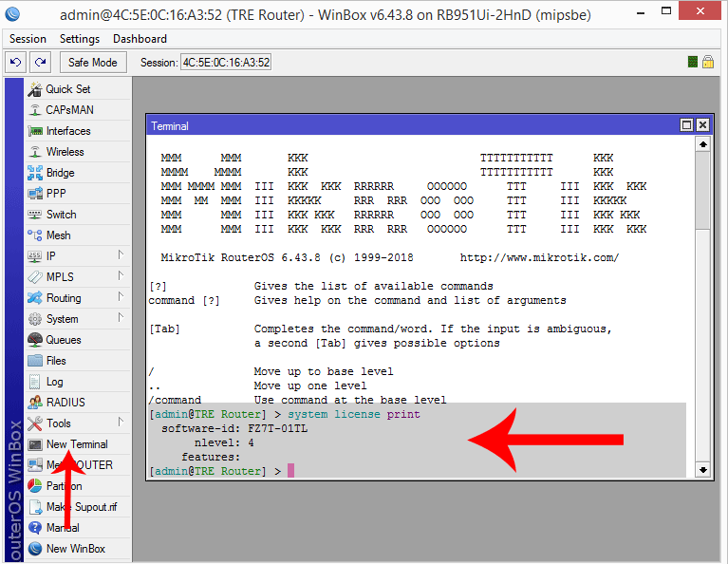The width and height of the screenshot is (728, 564).
Task: Toggle Safe Mode on
Action: pos(93,63)
